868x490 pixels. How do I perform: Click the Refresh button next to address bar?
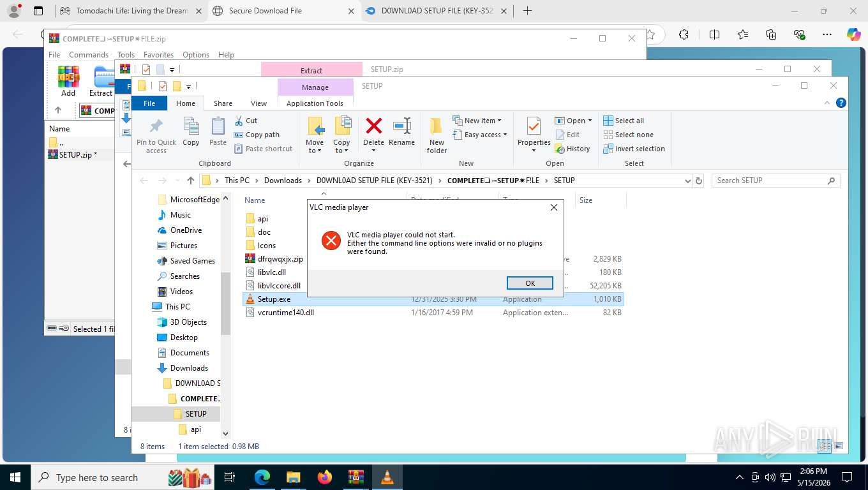pyautogui.click(x=699, y=181)
